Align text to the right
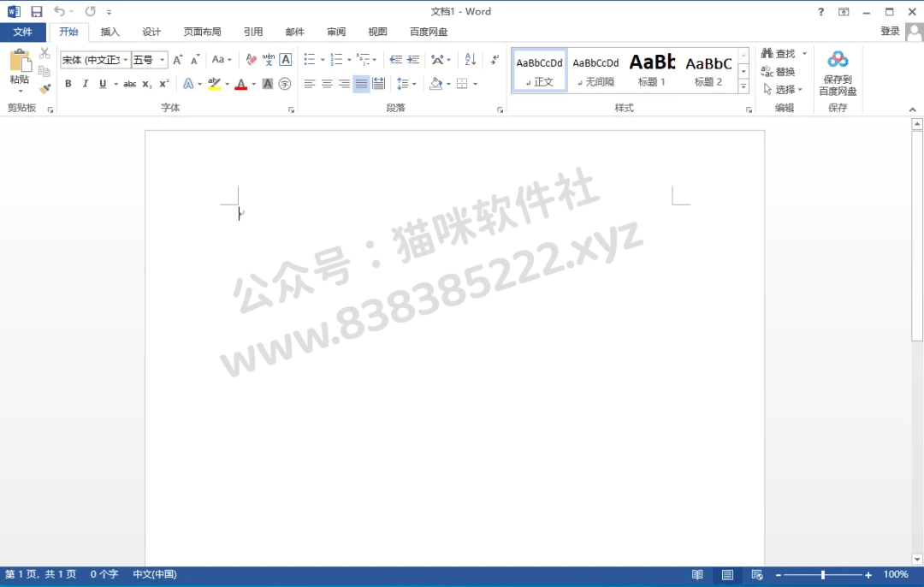Viewport: 924px width, 587px height. point(344,84)
